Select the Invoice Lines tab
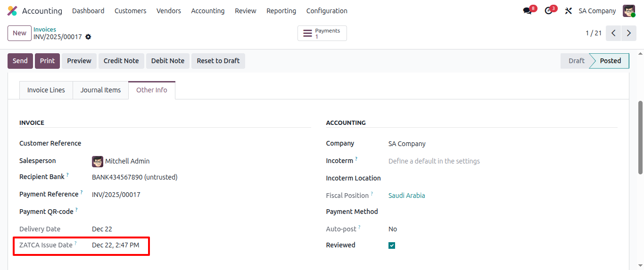Screen dimensions: 644x270 46,90
